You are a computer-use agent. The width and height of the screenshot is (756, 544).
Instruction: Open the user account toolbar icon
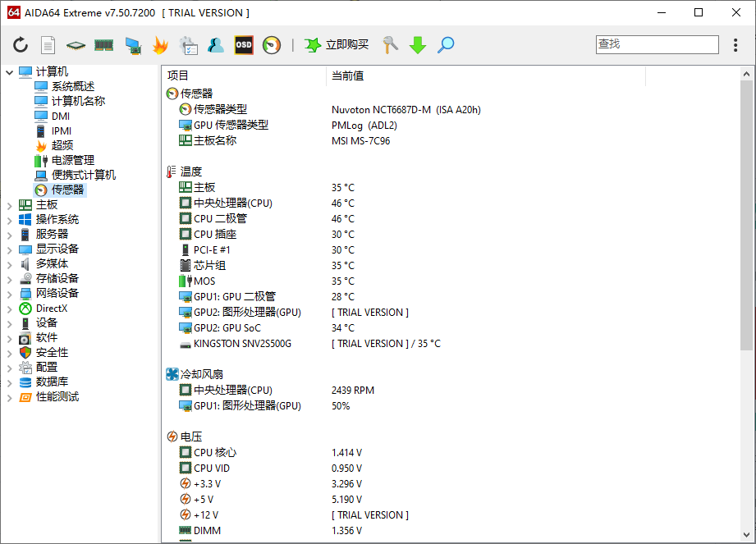pos(216,45)
